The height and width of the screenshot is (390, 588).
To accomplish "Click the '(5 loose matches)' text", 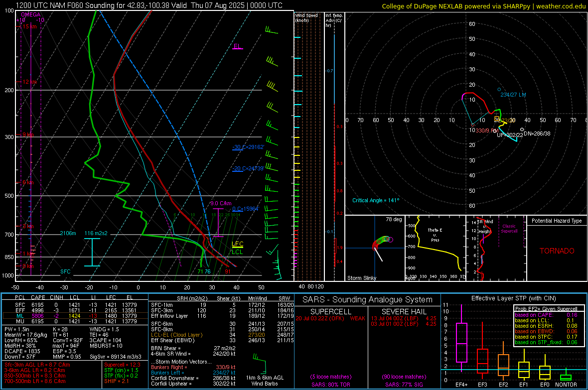I will click(331, 377).
